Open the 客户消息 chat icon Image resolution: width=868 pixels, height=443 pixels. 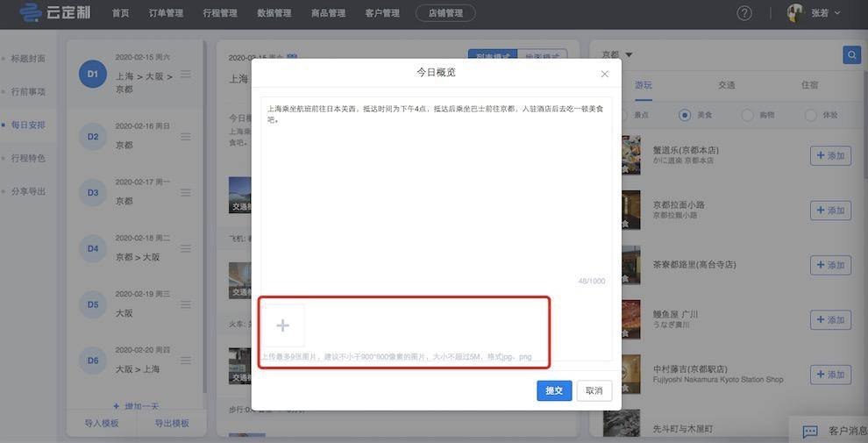[810, 431]
